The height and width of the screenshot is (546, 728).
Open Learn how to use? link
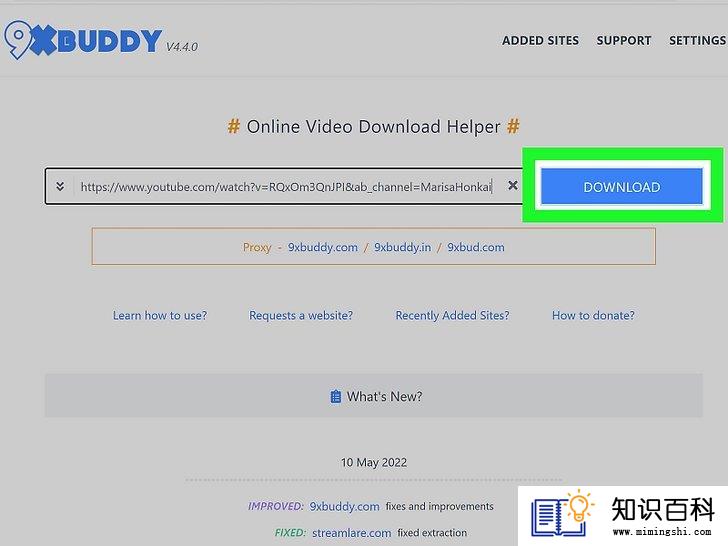tap(160, 316)
